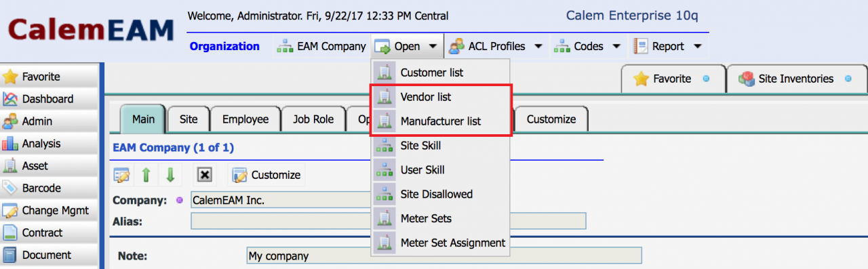Click the EAM Company toolbar button
Image resolution: width=868 pixels, height=269 pixels.
click(321, 47)
